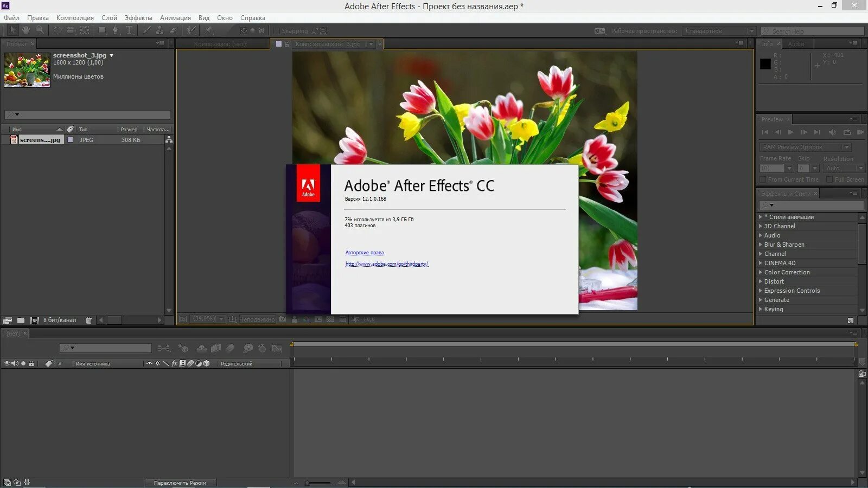Open the Эффекты menu
Viewport: 868px width, 488px height.
coord(138,17)
